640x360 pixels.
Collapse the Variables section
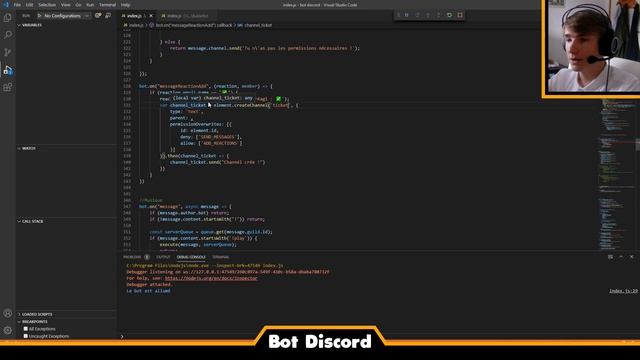tap(31, 25)
